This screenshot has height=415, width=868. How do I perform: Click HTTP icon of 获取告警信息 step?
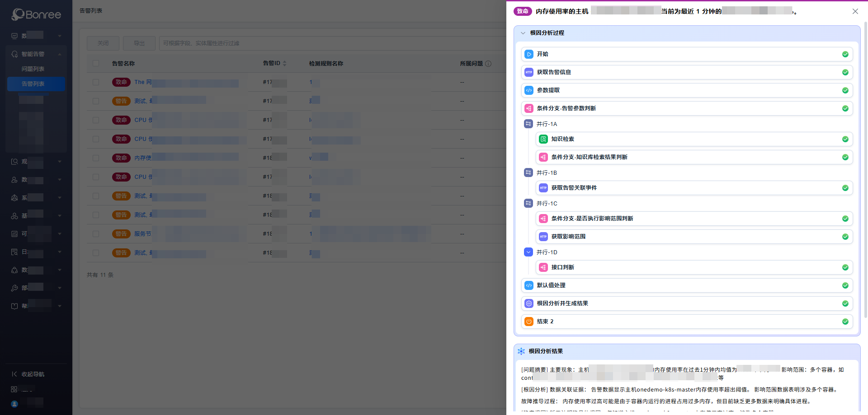pyautogui.click(x=528, y=72)
